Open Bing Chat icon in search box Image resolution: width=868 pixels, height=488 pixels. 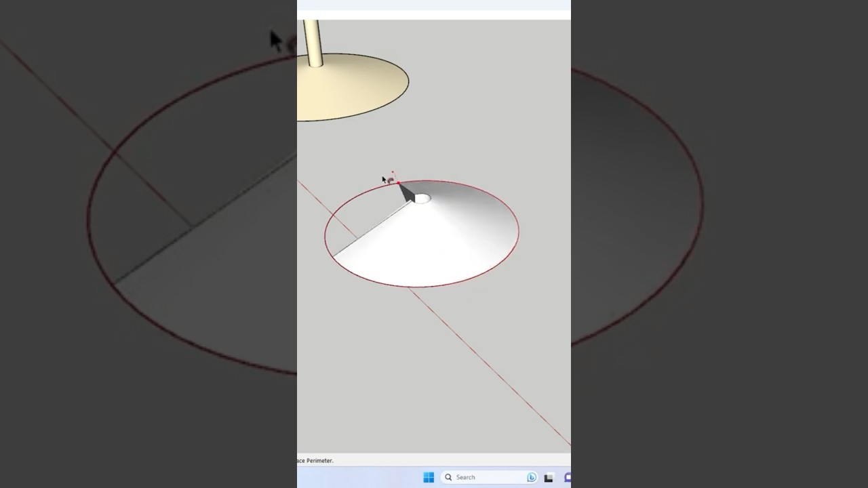point(532,477)
